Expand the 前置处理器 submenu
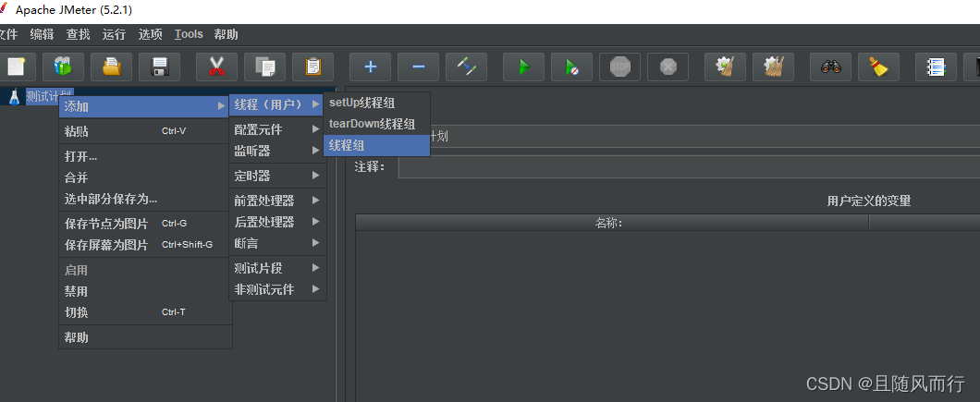The image size is (980, 402). click(x=276, y=201)
